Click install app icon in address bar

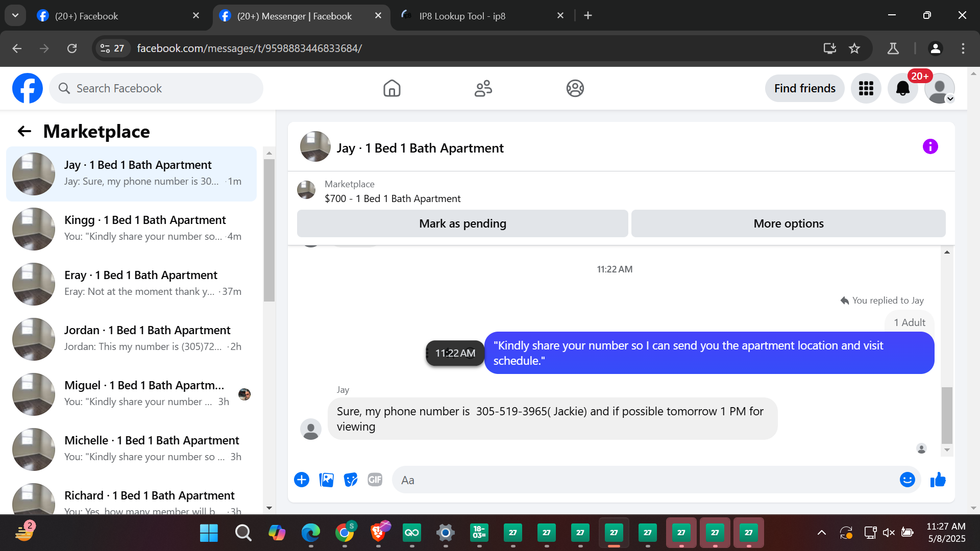(x=830, y=48)
